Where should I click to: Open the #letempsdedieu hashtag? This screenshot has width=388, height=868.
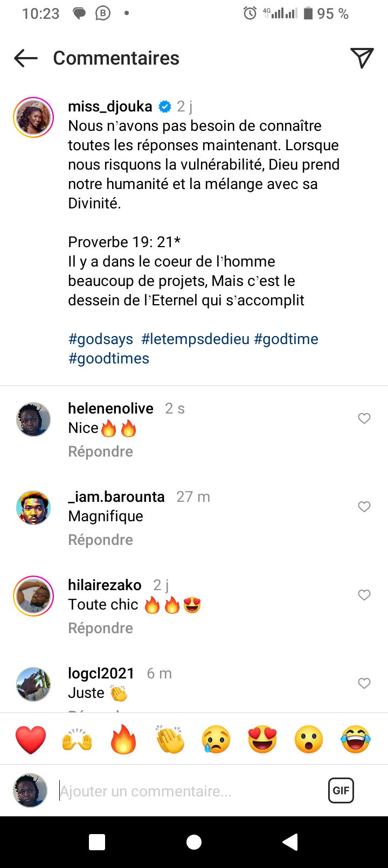(x=195, y=339)
